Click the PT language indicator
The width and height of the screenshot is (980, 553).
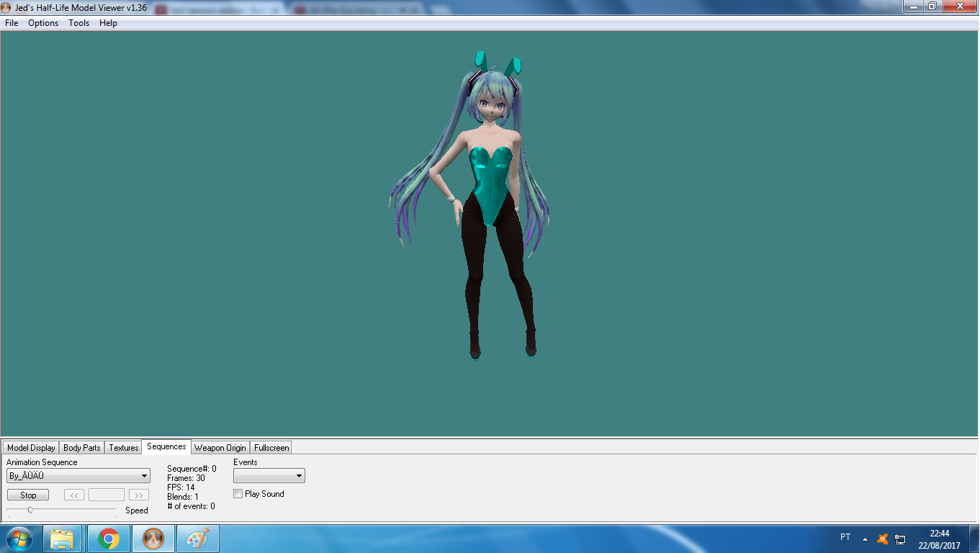tap(845, 537)
